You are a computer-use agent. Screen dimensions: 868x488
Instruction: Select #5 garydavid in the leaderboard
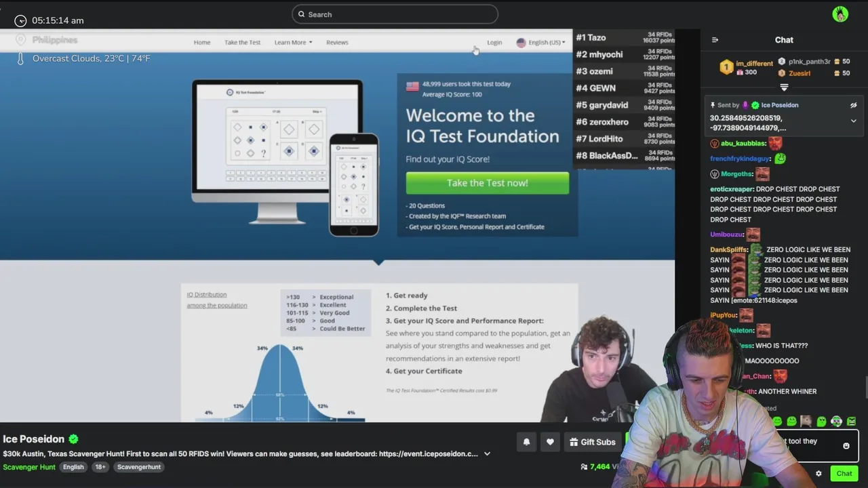pyautogui.click(x=625, y=105)
